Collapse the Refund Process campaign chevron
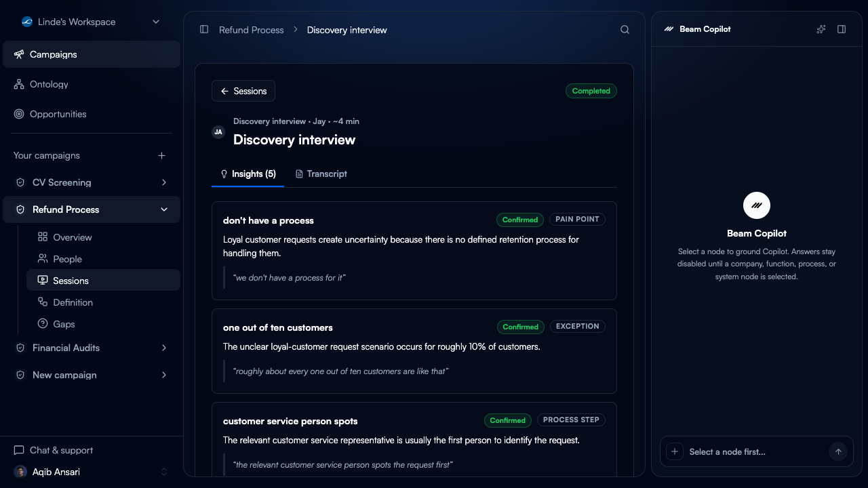 pos(164,209)
